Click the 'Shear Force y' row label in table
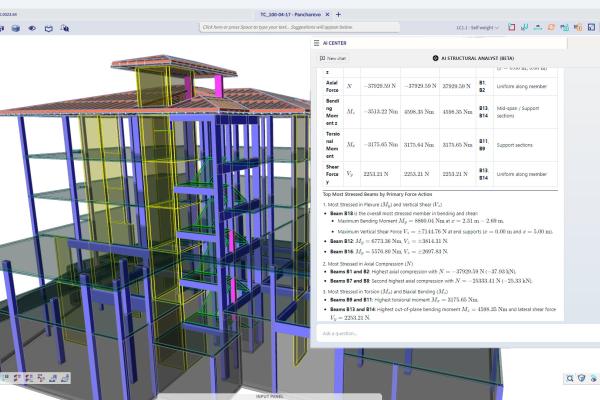This screenshot has width=600, height=400. pos(332,175)
